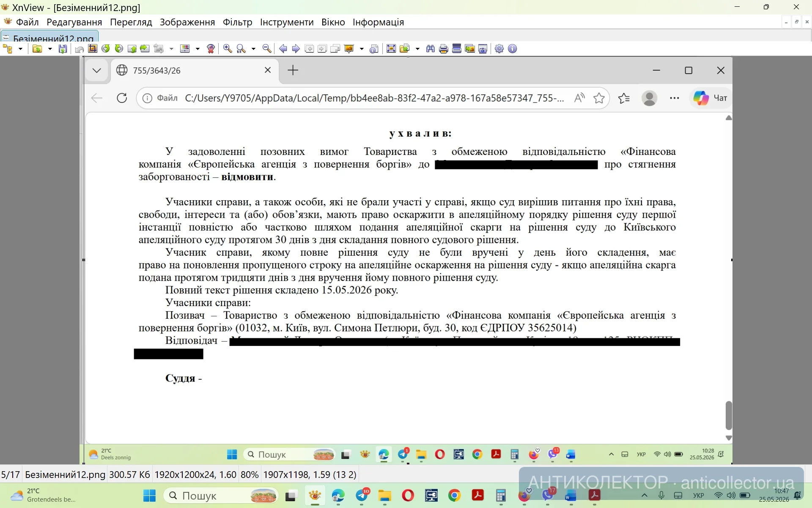Open the Зображення menu
812x508 pixels.
pyautogui.click(x=187, y=22)
